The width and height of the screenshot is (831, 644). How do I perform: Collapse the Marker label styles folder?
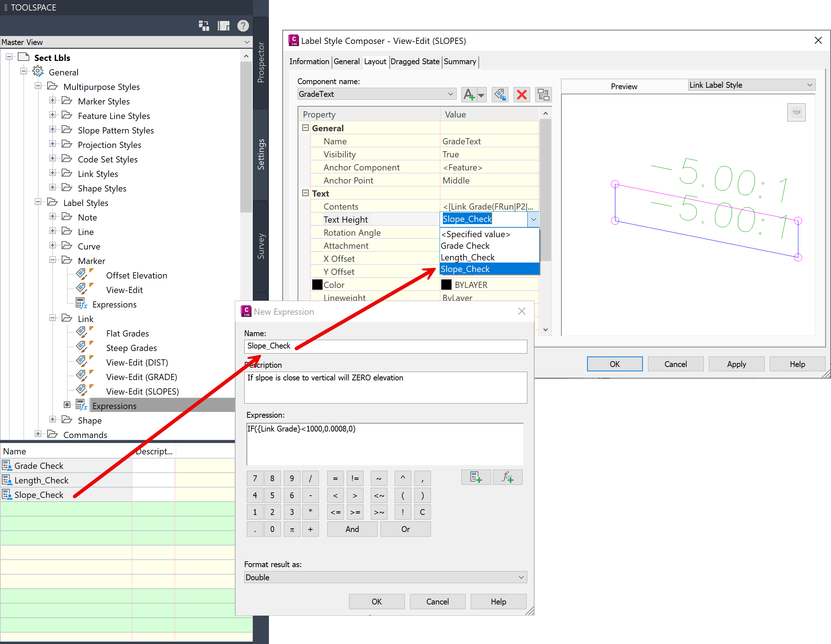coord(53,260)
